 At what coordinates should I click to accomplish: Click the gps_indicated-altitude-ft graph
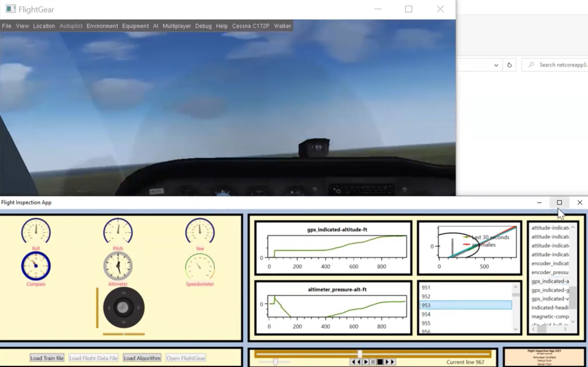(333, 248)
